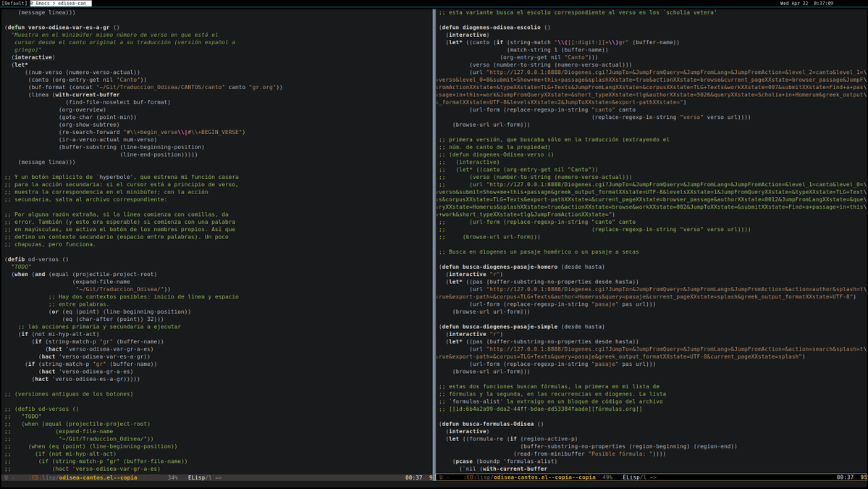The width and height of the screenshot is (868, 489).
Task: Click the U coding indicator in right mode line
Action: (x=441, y=477)
